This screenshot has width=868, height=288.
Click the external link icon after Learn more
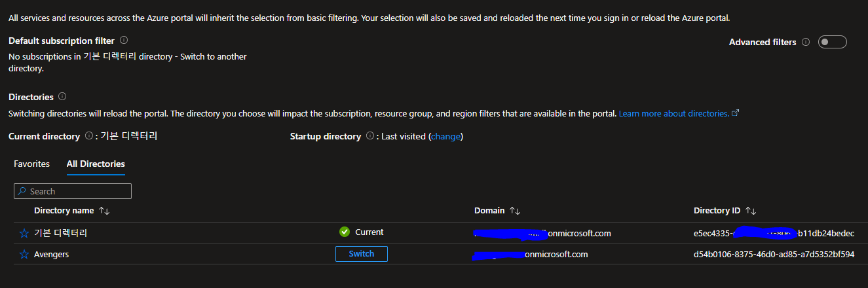click(x=735, y=113)
